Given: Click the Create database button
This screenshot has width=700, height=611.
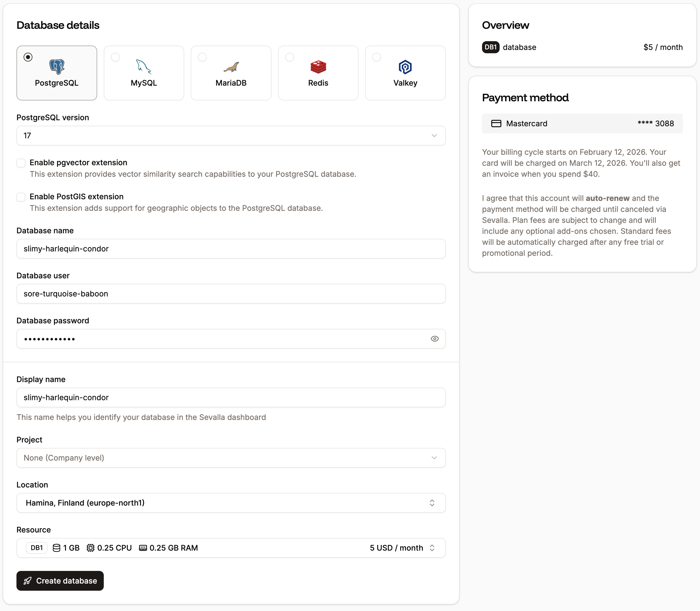Looking at the screenshot, I should pyautogui.click(x=60, y=581).
